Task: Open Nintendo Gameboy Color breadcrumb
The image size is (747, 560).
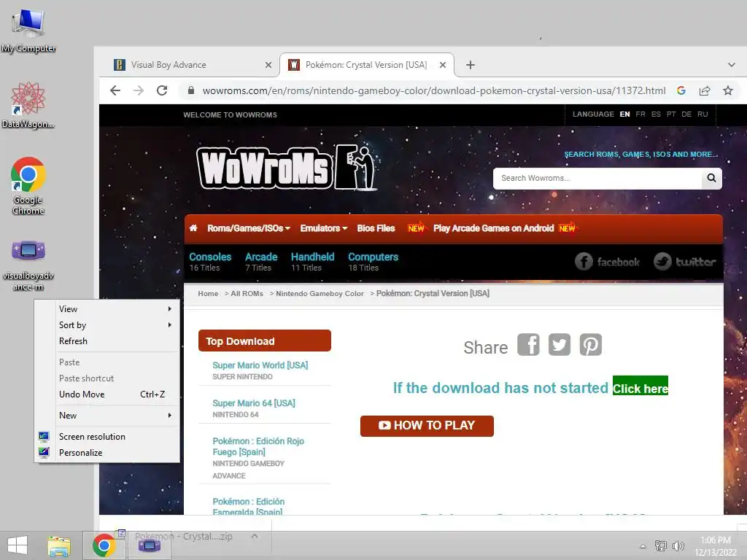Action: [x=320, y=293]
